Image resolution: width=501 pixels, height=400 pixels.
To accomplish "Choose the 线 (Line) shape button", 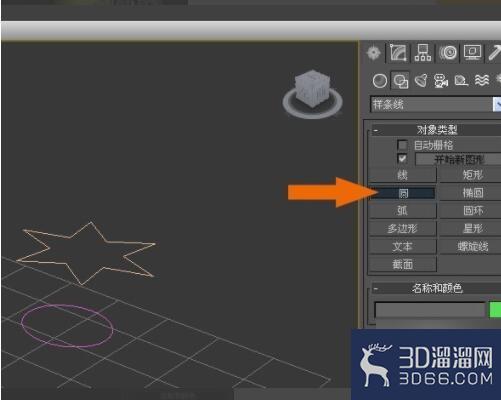I will (x=402, y=175).
